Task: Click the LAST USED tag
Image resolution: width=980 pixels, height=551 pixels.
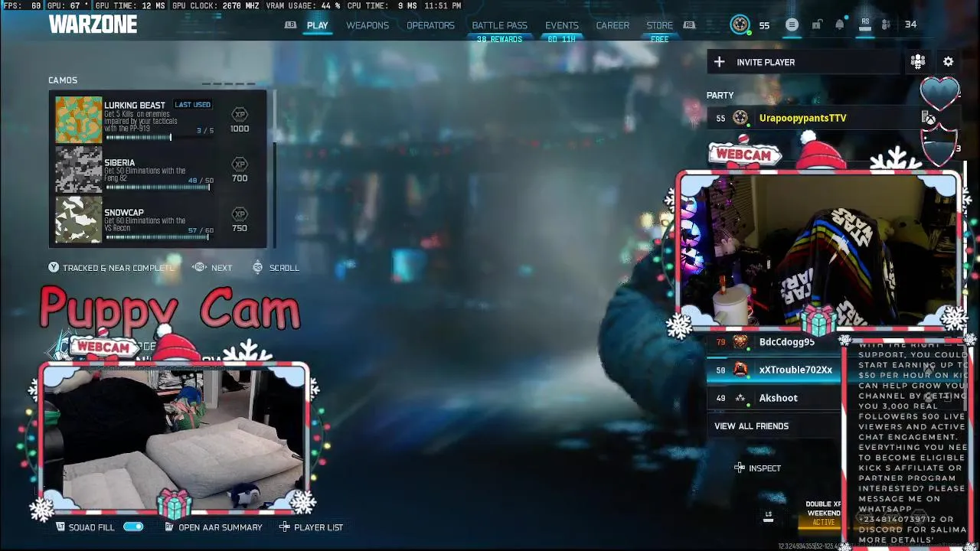Action: click(x=192, y=105)
